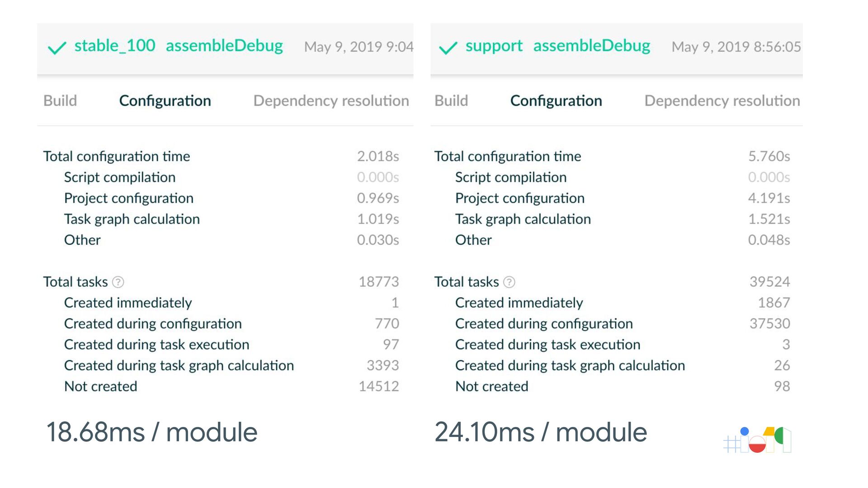This screenshot has height=488, width=868.
Task: Open the right panel's Dependency resolution tab
Action: (x=722, y=101)
